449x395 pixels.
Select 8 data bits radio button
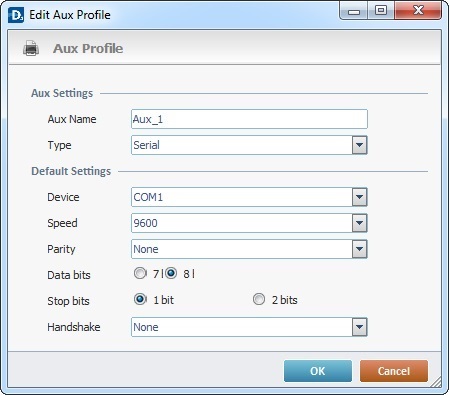(171, 273)
